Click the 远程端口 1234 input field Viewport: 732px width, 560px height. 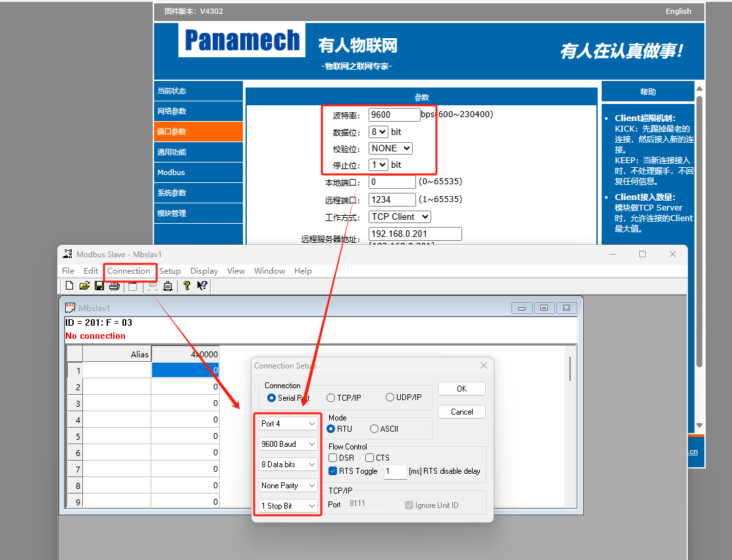point(392,200)
